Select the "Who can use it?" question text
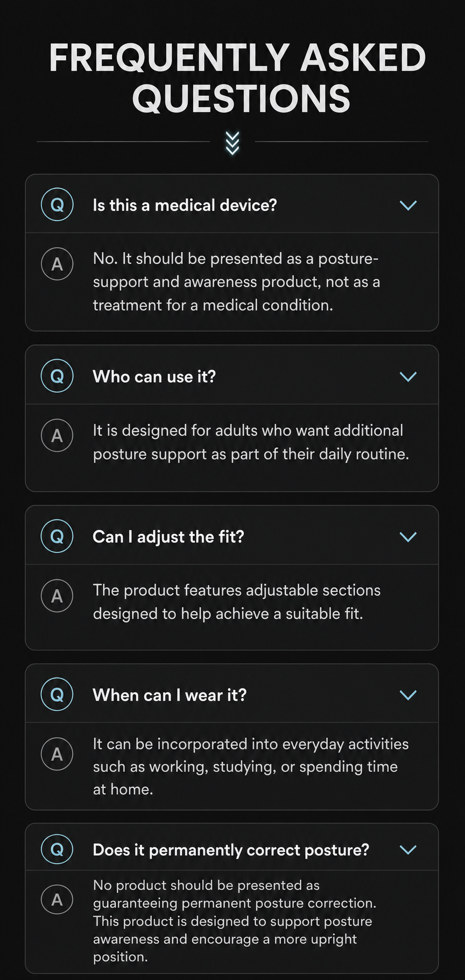Image resolution: width=465 pixels, height=980 pixels. point(154,377)
